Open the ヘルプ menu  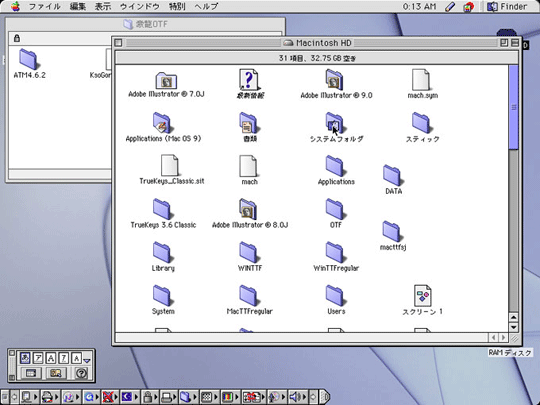click(x=206, y=7)
